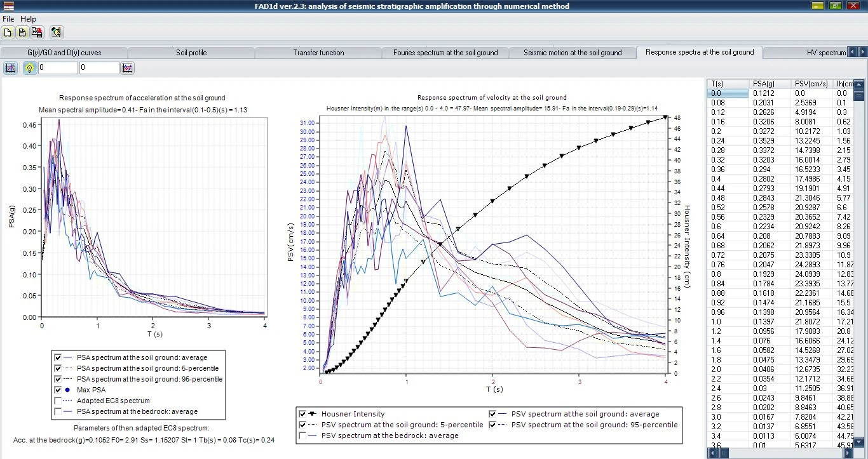The width and height of the screenshot is (868, 459).
Task: Click the axes chart icon left of lightbulb
Action: (11, 68)
